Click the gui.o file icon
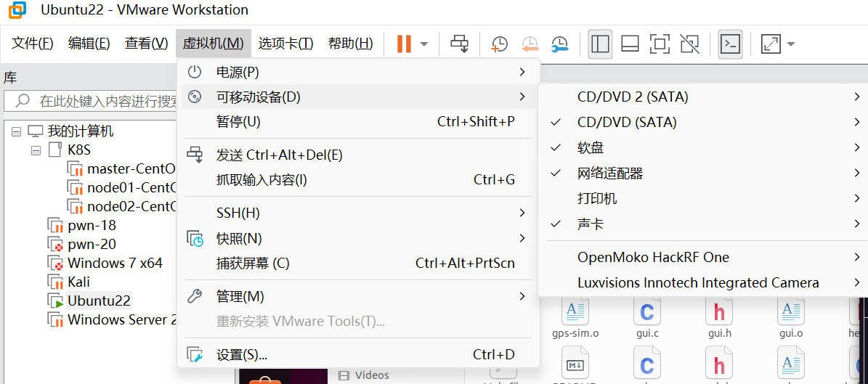Image resolution: width=868 pixels, height=384 pixels. [x=790, y=311]
